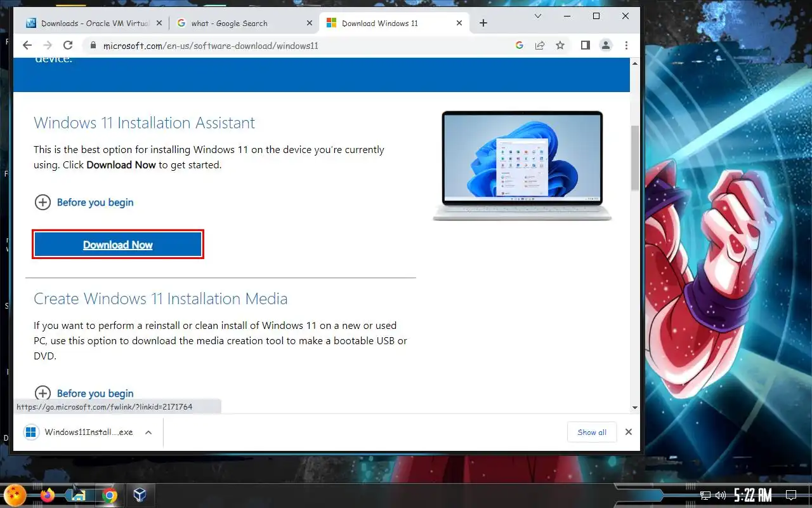Viewport: 812px width, 508px height.
Task: Click the 'Create Windows 11 Installation Media' heading
Action: pyautogui.click(x=160, y=298)
